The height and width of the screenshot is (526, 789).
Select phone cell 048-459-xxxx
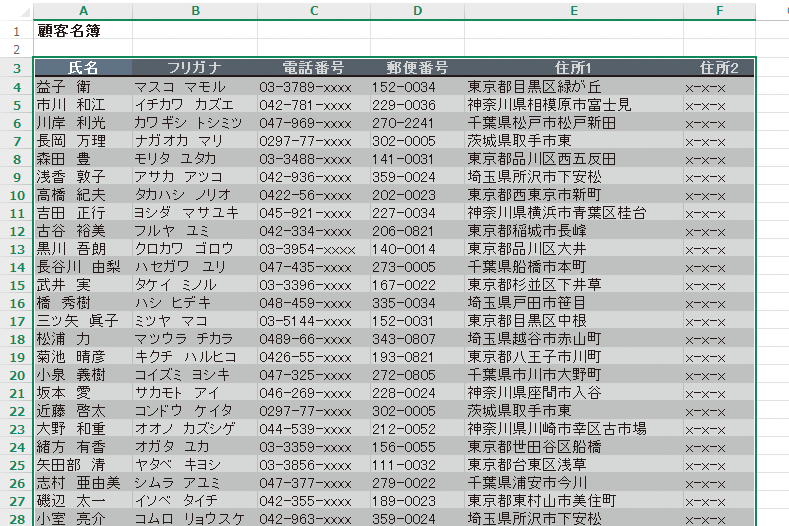314,303
